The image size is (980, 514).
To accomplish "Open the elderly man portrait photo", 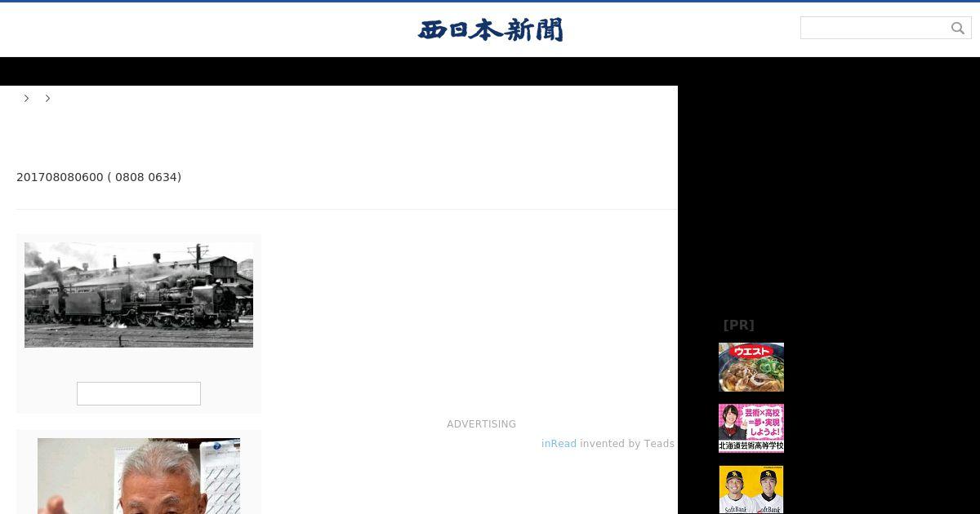I will tap(139, 476).
